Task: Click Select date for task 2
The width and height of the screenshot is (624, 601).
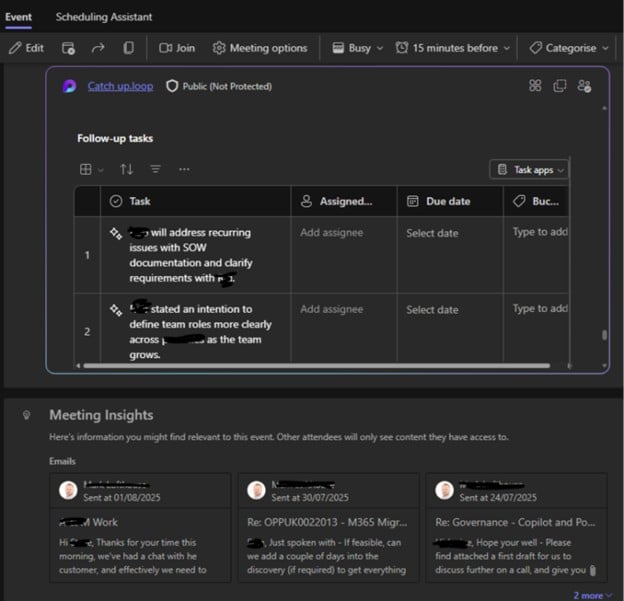Action: coord(432,310)
